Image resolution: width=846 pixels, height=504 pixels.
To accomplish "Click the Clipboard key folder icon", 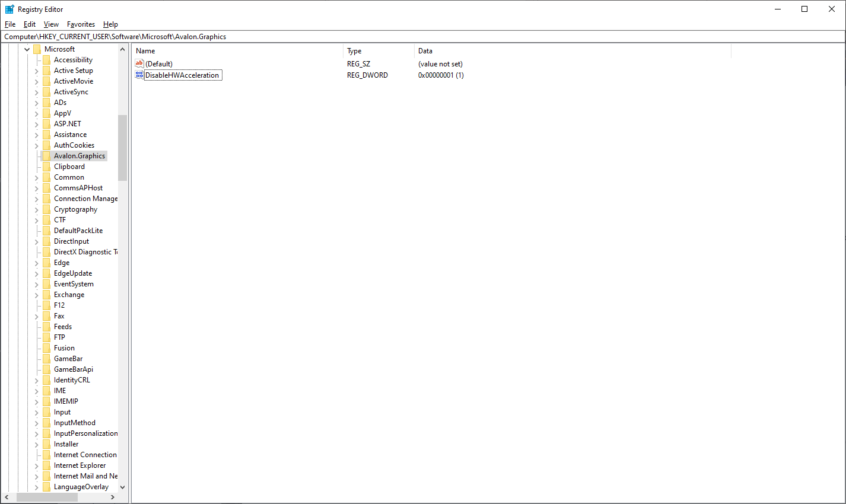I will [x=46, y=167].
